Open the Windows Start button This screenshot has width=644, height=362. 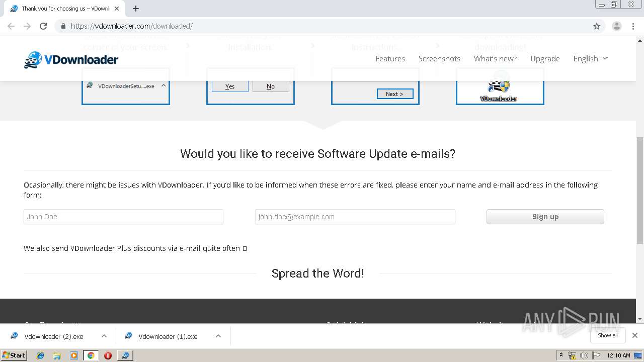14,355
